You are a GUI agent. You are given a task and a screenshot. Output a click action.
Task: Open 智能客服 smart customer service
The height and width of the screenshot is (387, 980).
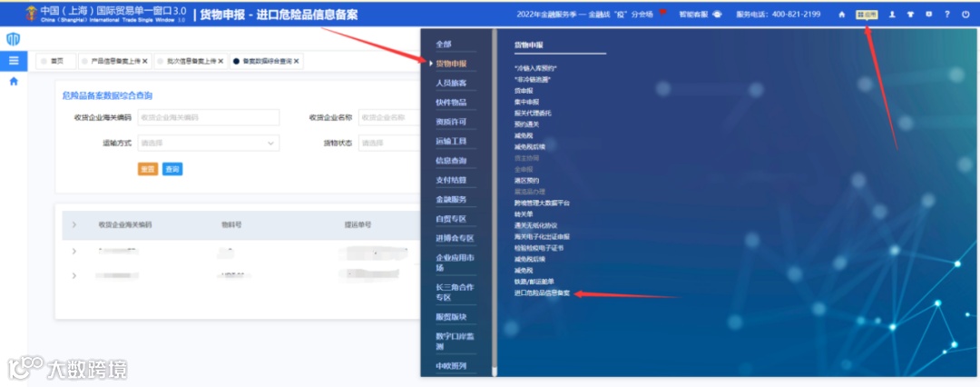pyautogui.click(x=700, y=15)
